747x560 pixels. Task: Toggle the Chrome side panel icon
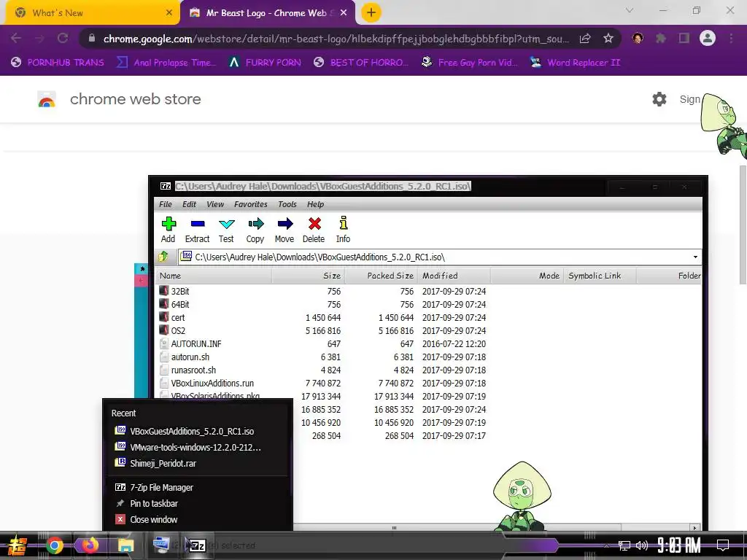(x=684, y=39)
